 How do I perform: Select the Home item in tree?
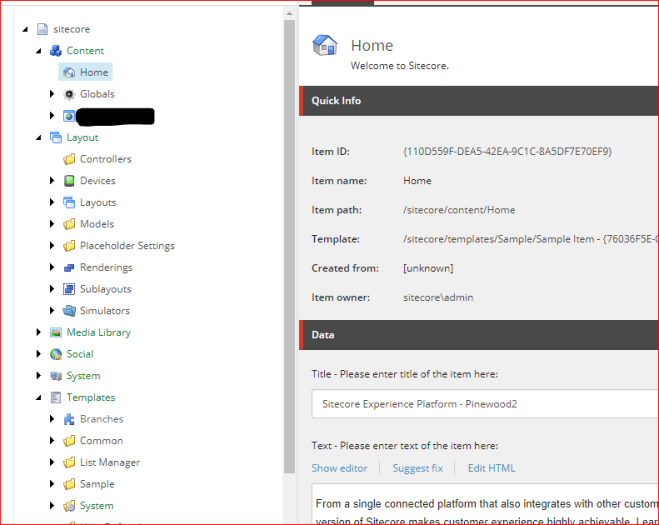93,72
